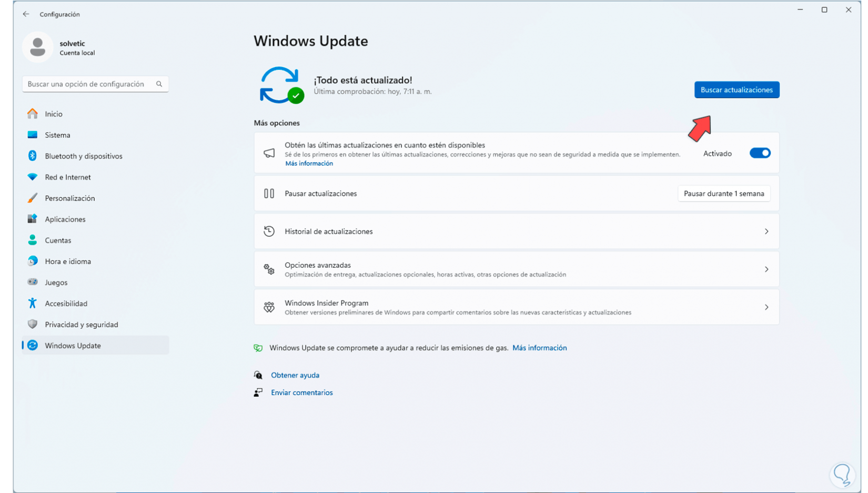868x493 pixels.
Task: Select Accesibilidad section
Action: (95, 303)
